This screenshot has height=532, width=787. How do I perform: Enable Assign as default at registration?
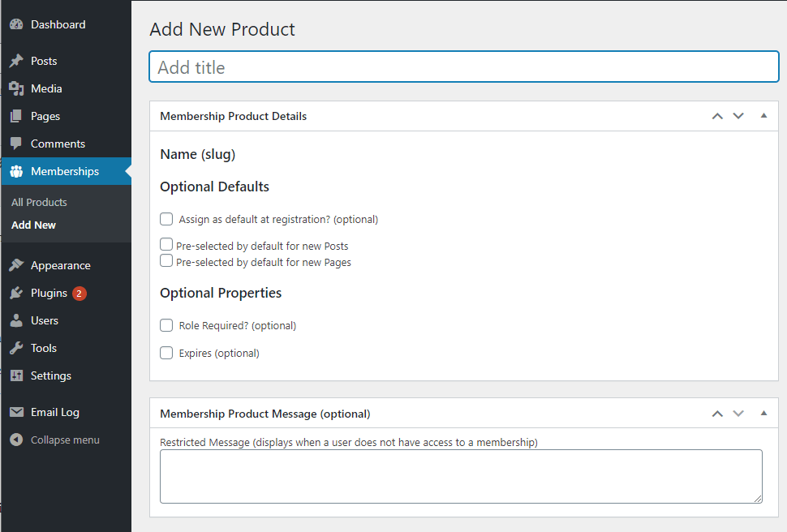pos(166,219)
